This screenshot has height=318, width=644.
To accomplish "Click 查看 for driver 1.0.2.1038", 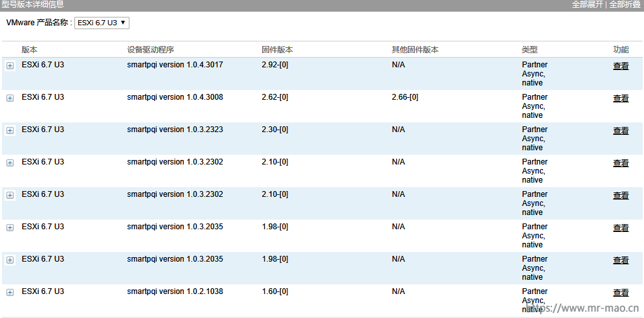I will coord(621,293).
